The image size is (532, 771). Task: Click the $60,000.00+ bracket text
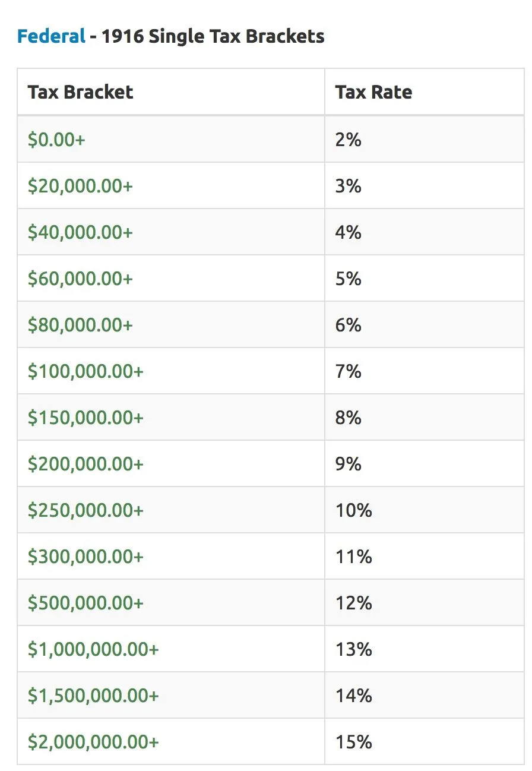coord(80,279)
